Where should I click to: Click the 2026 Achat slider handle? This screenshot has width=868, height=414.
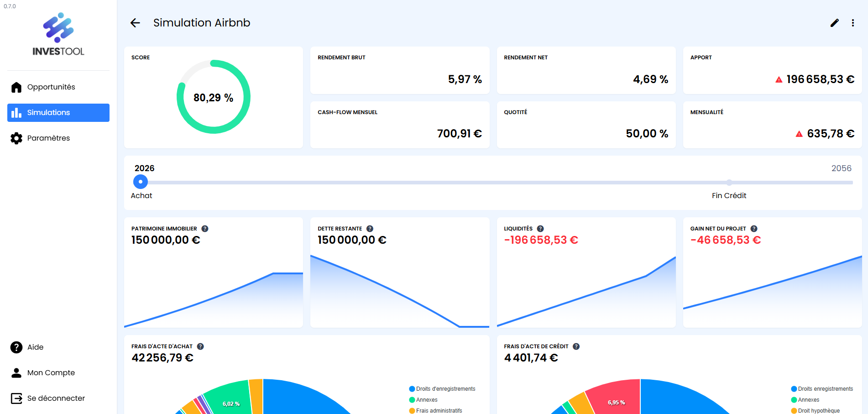tap(141, 182)
